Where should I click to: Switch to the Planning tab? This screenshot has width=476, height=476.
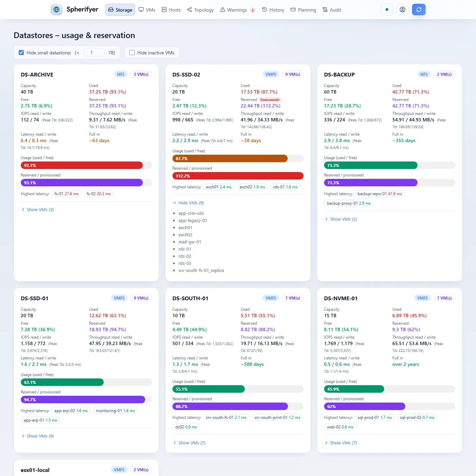click(x=303, y=10)
